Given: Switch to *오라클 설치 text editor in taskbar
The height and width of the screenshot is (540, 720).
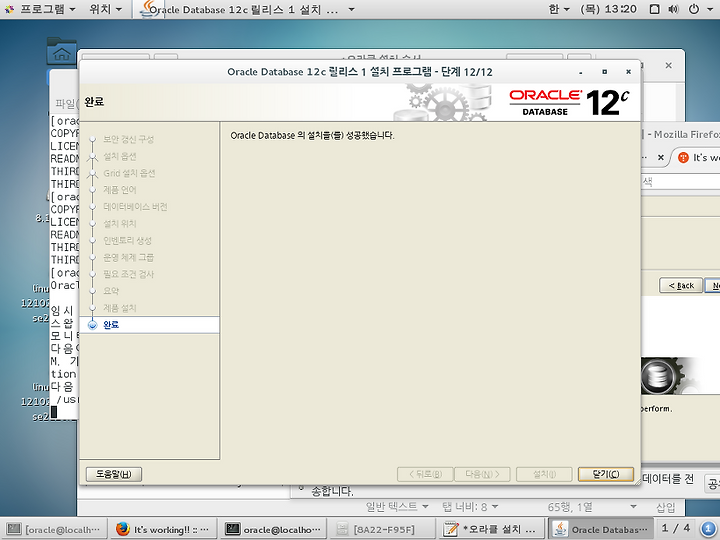Looking at the screenshot, I should (x=491, y=529).
